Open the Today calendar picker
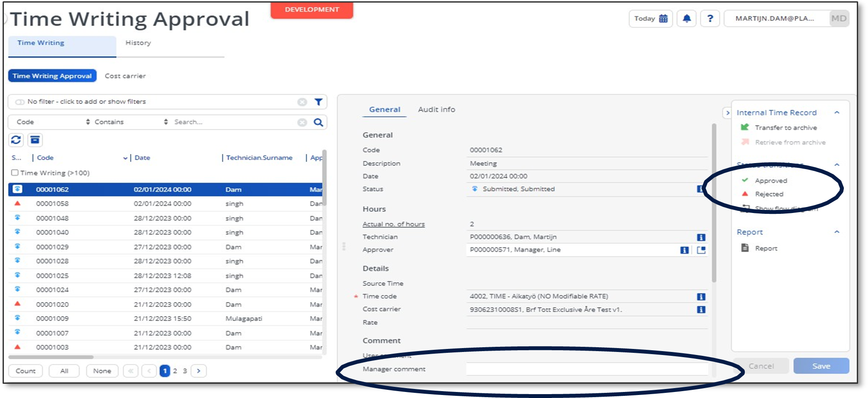868x398 pixels. coord(650,19)
